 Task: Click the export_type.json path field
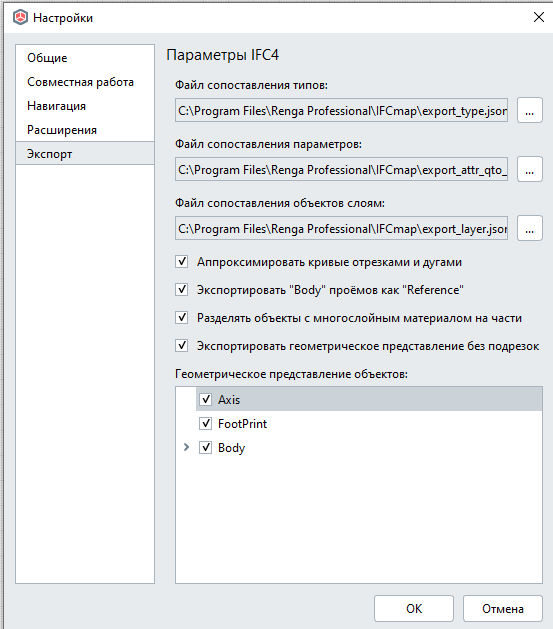341,110
